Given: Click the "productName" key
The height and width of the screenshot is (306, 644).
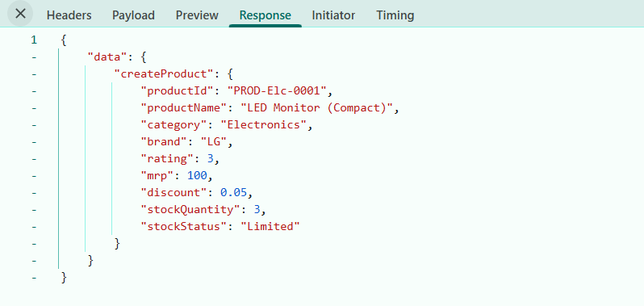Looking at the screenshot, I should coord(183,108).
